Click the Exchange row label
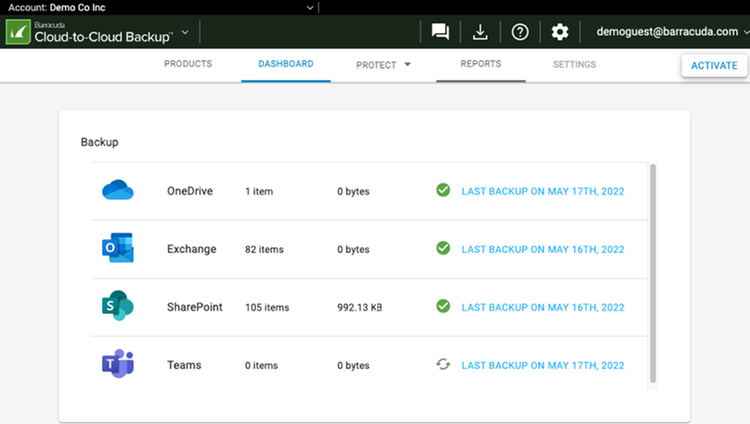This screenshot has width=750, height=424. (191, 249)
